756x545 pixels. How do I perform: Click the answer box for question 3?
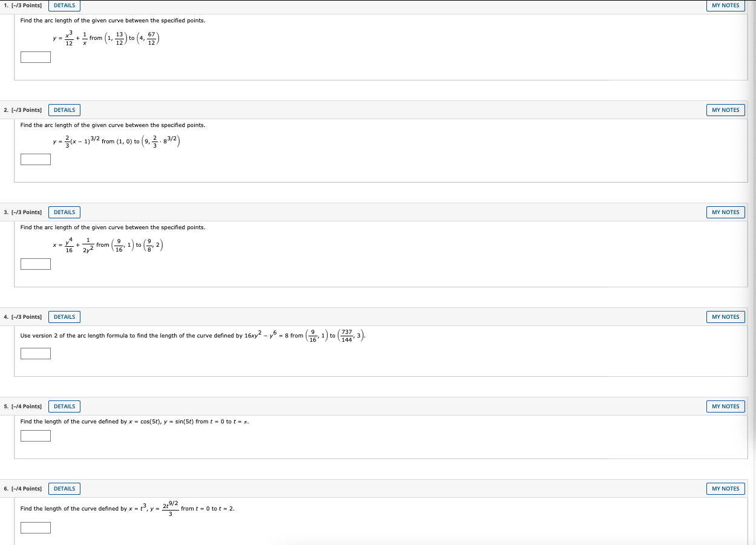tap(35, 264)
